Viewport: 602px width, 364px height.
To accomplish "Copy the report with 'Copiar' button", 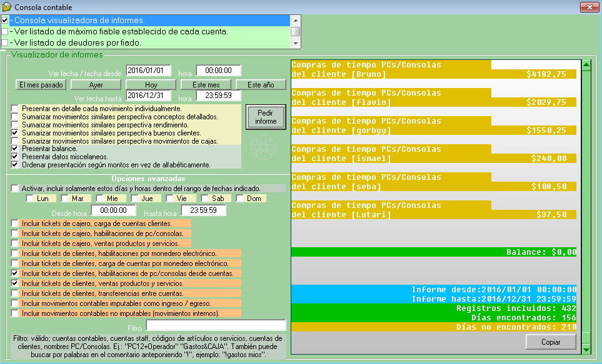I will point(551,342).
